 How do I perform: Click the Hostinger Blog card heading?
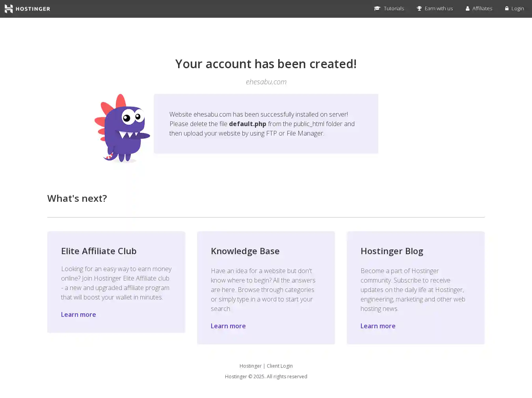[x=392, y=251]
